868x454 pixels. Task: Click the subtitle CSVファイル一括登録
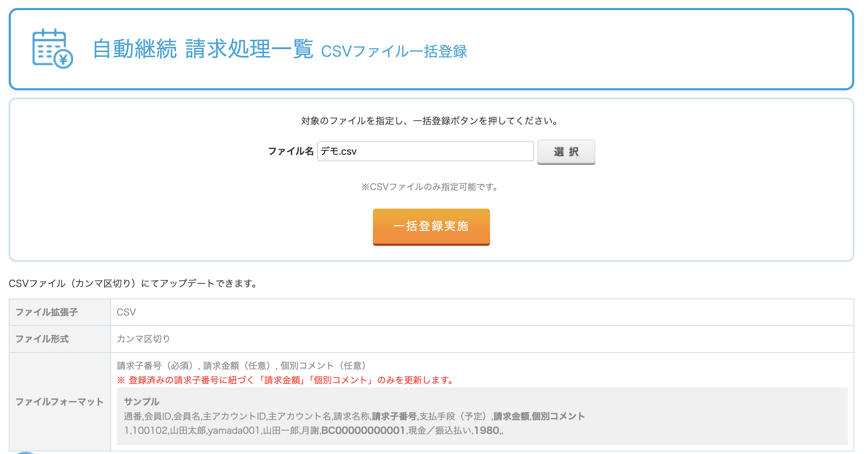tap(394, 51)
